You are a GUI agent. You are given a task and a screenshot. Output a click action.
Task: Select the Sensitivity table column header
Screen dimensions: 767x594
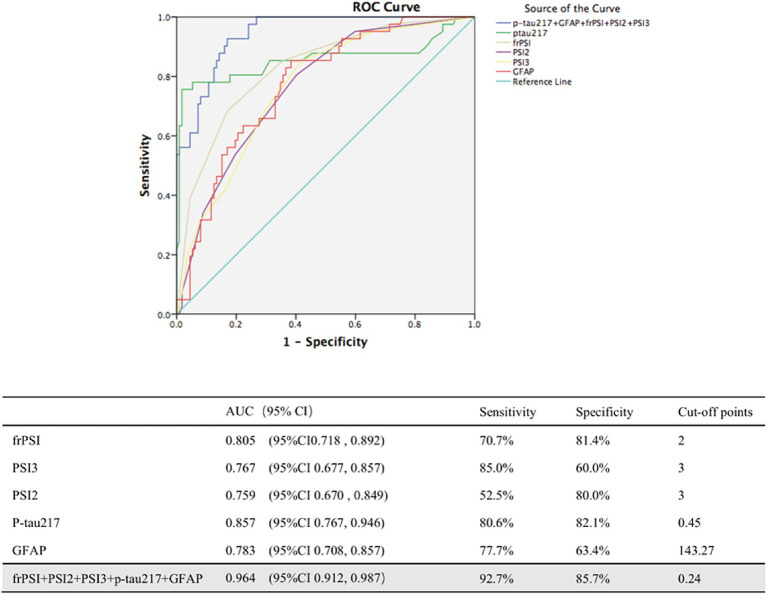[x=507, y=412]
